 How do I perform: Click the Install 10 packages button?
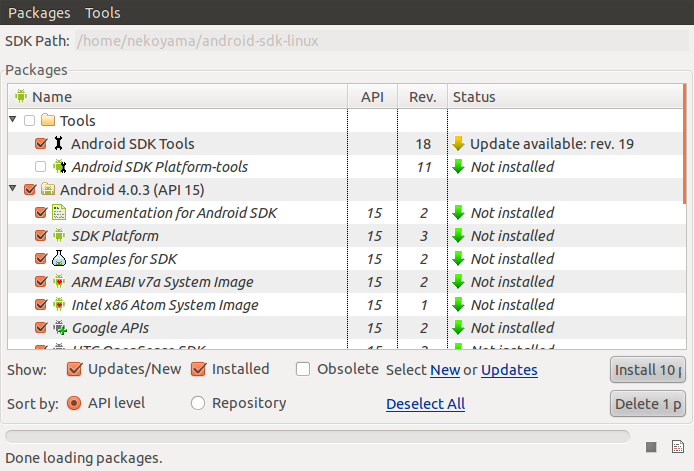[648, 370]
